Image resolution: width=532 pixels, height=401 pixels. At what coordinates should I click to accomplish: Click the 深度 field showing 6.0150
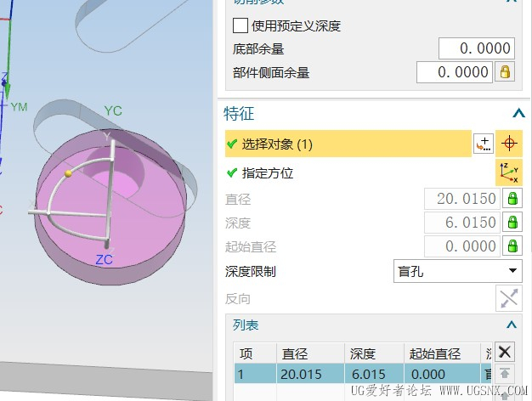[461, 223]
